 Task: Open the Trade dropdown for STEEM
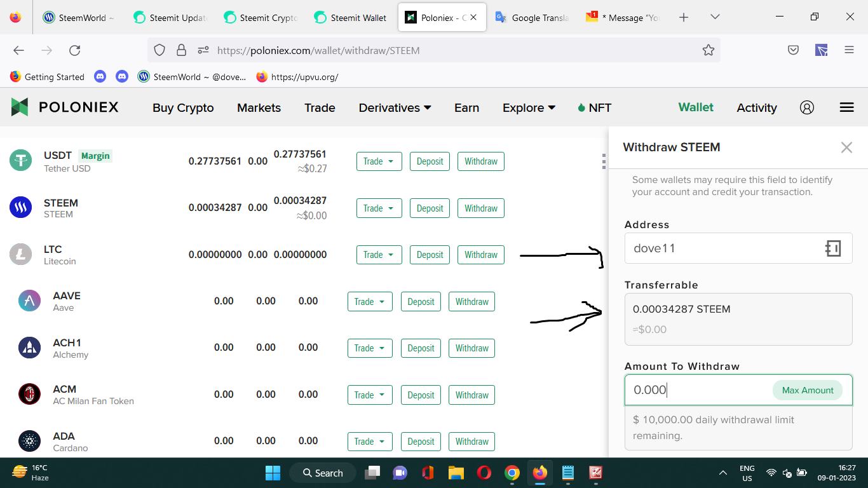click(379, 208)
